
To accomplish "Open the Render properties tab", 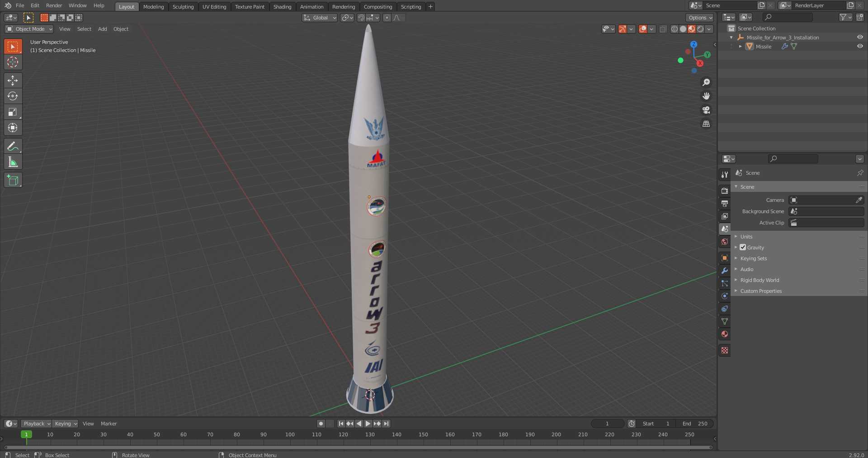I will (725, 191).
